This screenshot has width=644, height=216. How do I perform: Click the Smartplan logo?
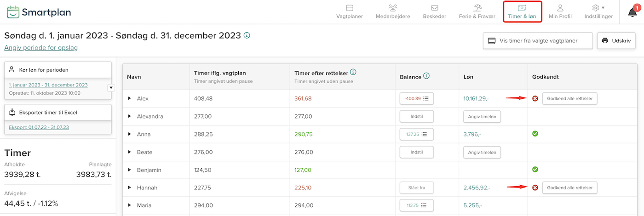click(39, 12)
